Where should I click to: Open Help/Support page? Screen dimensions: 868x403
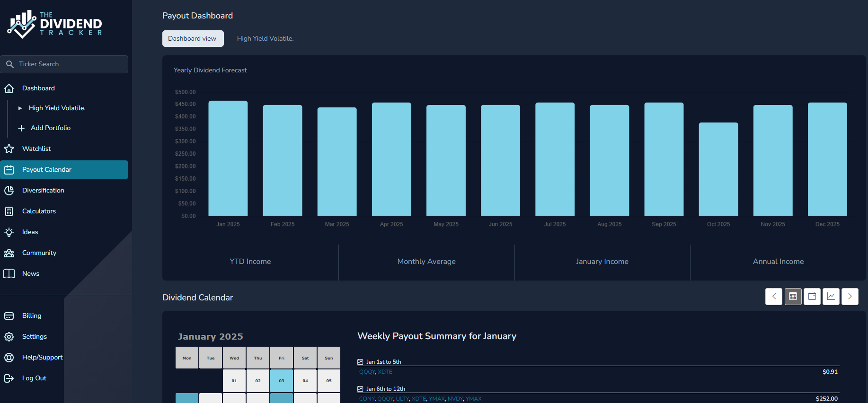tap(42, 358)
